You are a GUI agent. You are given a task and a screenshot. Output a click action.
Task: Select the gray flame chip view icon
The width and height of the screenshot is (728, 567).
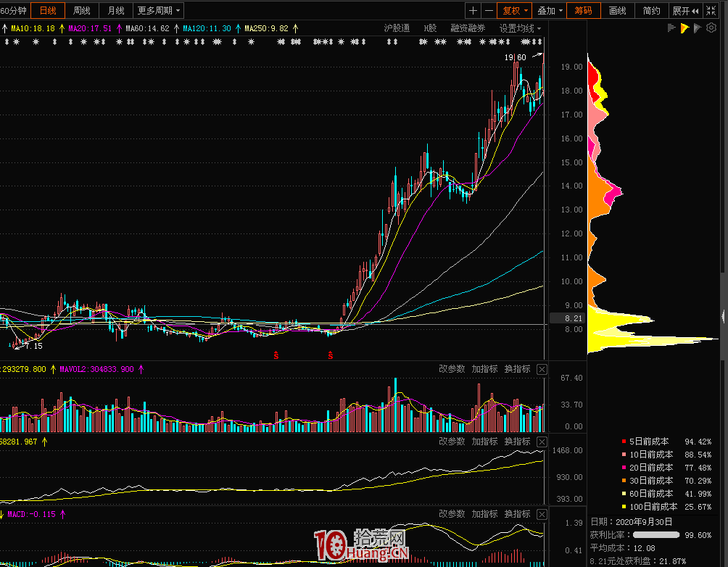[x=698, y=28]
